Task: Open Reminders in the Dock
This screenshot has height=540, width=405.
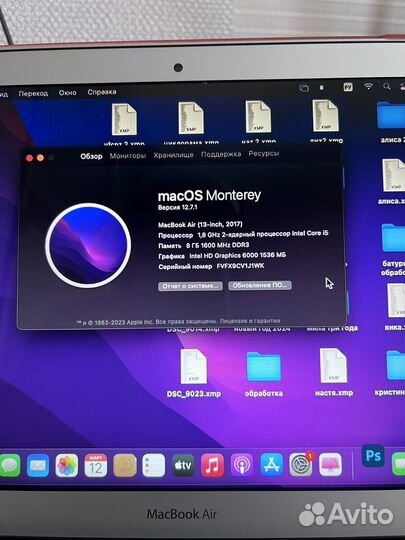Action: click(154, 465)
